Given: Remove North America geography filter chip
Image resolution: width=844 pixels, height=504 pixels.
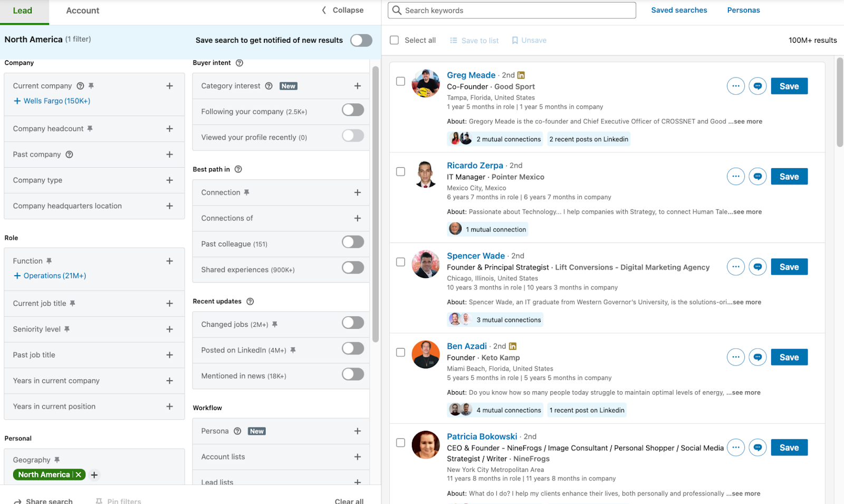Looking at the screenshot, I should pos(79,474).
